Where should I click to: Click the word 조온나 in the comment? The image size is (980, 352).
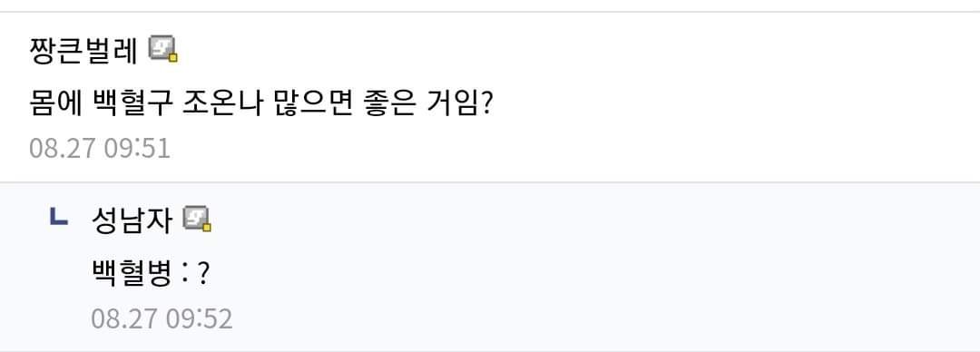[x=223, y=103]
